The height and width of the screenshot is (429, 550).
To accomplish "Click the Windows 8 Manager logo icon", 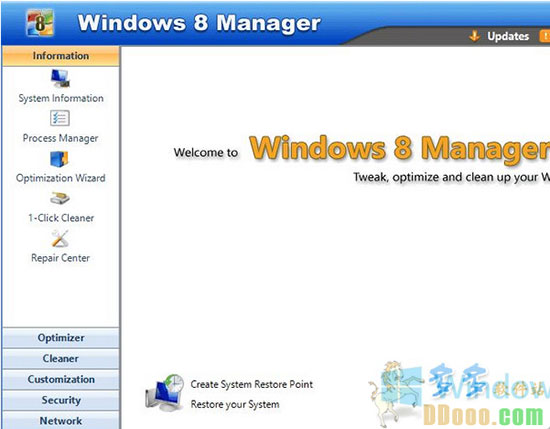I will click(40, 23).
